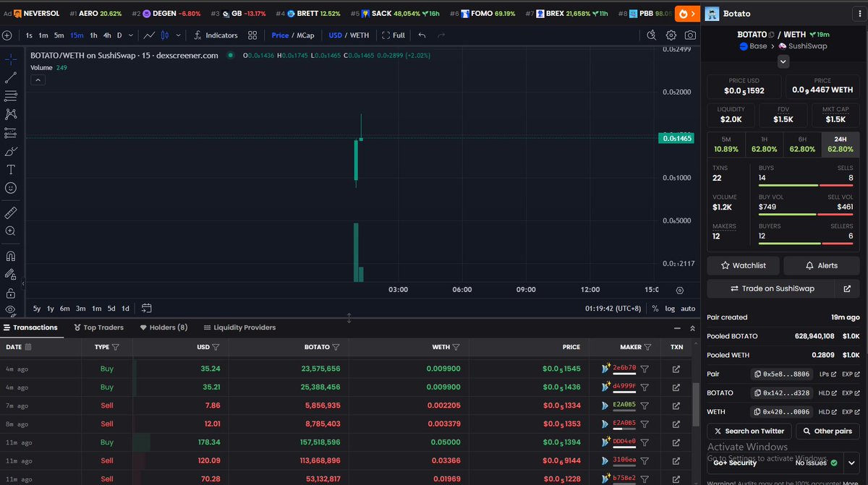
Task: Copy the BOTATO token address
Action: [757, 392]
